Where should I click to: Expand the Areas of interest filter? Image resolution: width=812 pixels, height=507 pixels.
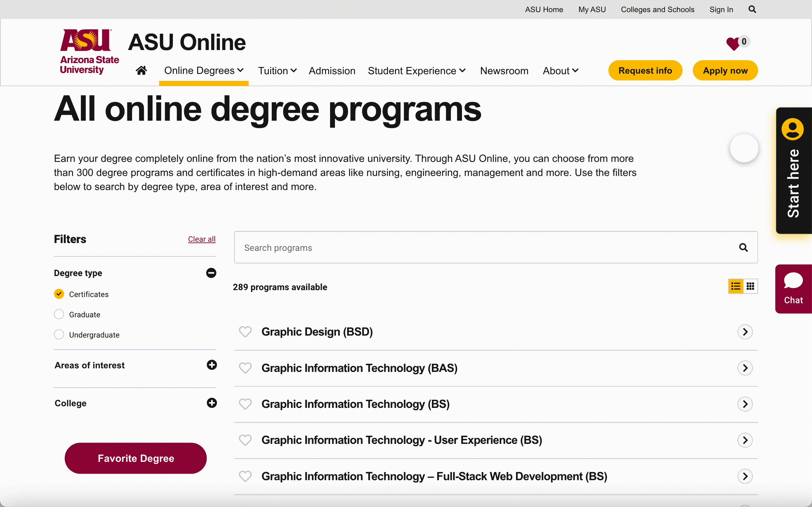pos(212,365)
